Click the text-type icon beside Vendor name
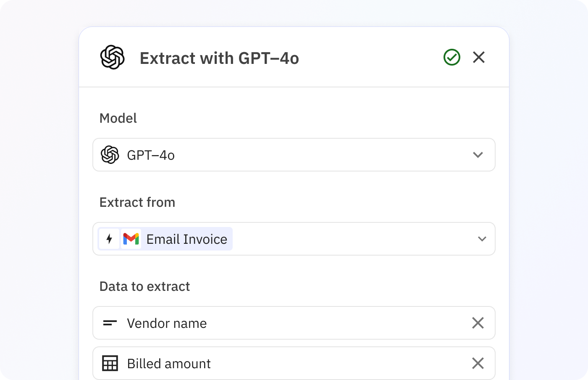 coord(110,323)
